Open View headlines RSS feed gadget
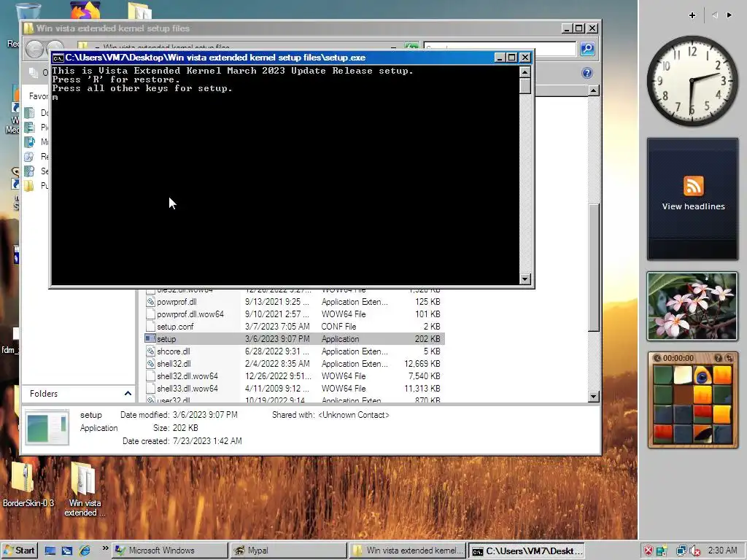The width and height of the screenshot is (747, 560). pos(692,199)
